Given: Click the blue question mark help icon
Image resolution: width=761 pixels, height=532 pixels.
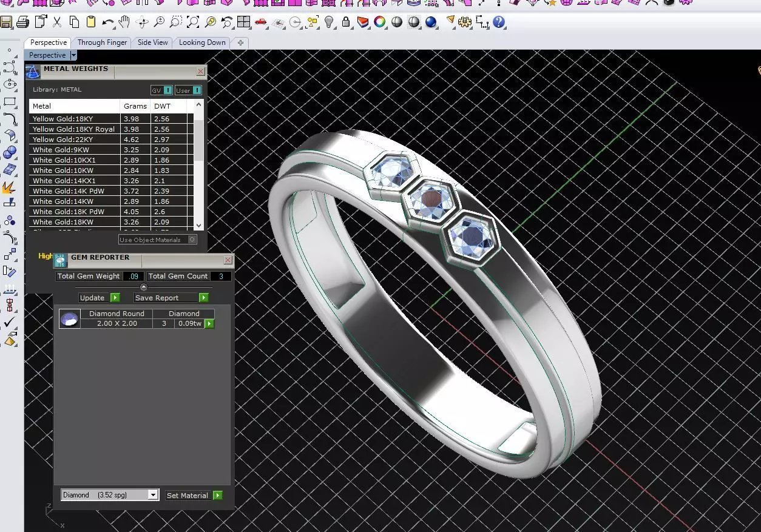Looking at the screenshot, I should [499, 22].
